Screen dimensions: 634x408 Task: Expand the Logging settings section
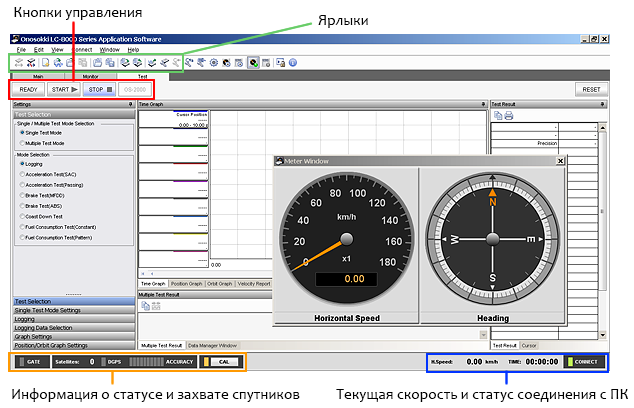tap(74, 319)
